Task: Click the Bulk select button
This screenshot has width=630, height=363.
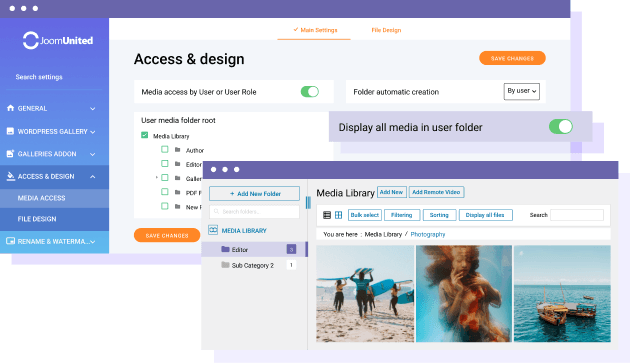Action: [x=365, y=215]
